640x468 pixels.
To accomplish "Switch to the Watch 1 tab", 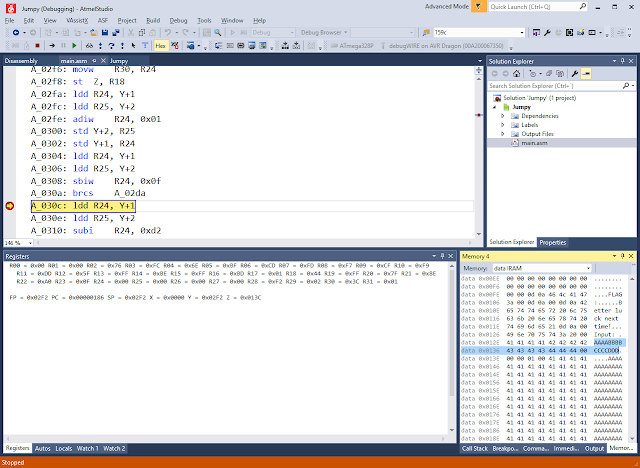I will (87, 448).
